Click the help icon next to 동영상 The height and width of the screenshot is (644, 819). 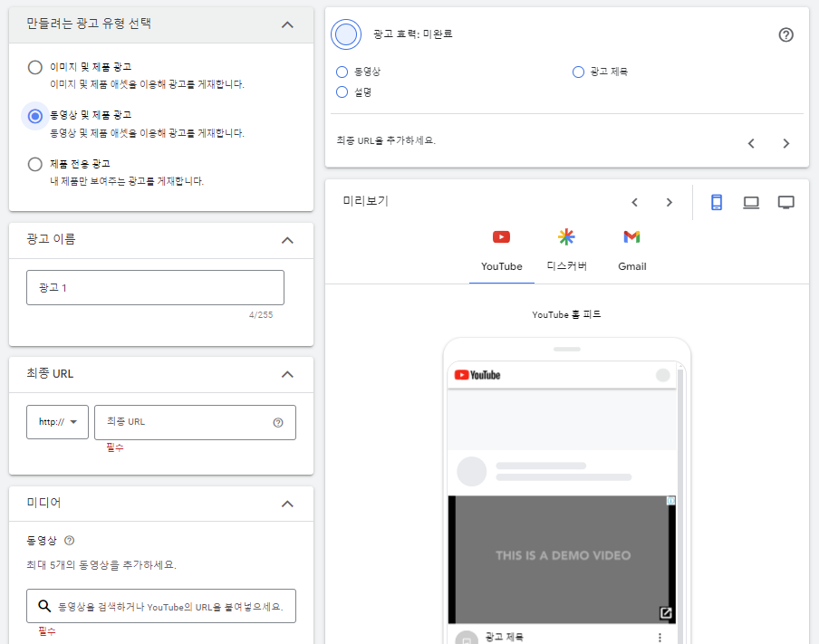tap(70, 540)
